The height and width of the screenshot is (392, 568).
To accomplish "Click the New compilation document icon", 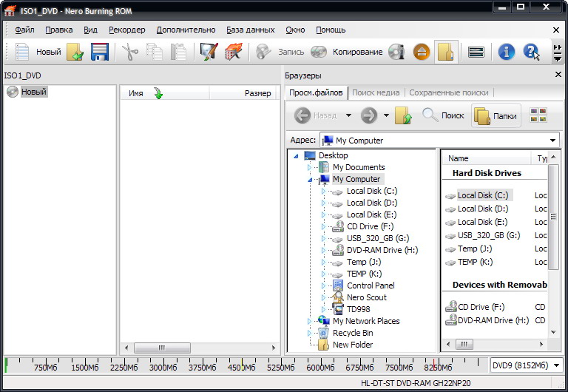I will pos(22,52).
